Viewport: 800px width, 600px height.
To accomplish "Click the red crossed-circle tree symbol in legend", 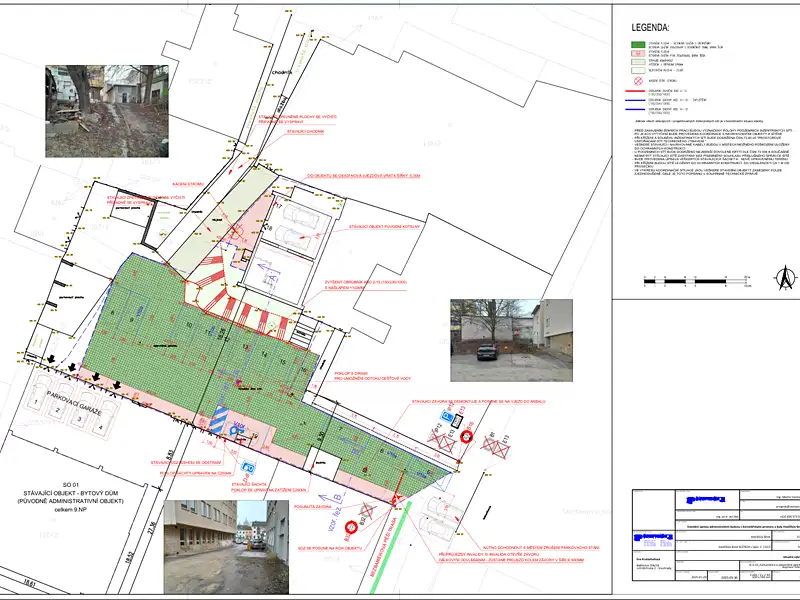I will pyautogui.click(x=638, y=81).
